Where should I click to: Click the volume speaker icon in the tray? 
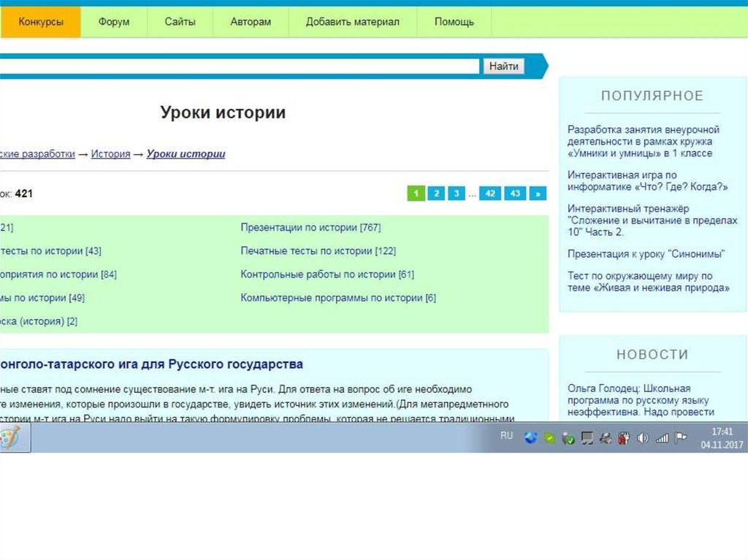pyautogui.click(x=643, y=438)
